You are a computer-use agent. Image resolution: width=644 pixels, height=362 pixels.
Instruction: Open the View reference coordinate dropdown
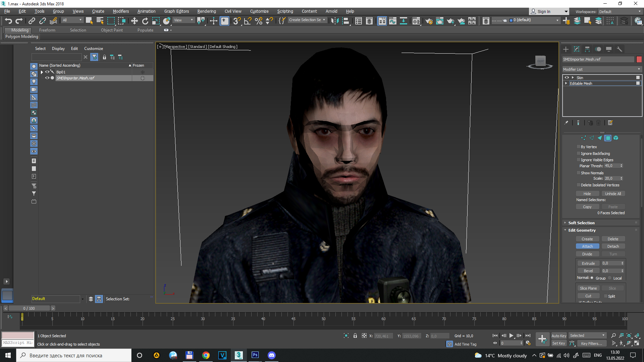pos(183,20)
